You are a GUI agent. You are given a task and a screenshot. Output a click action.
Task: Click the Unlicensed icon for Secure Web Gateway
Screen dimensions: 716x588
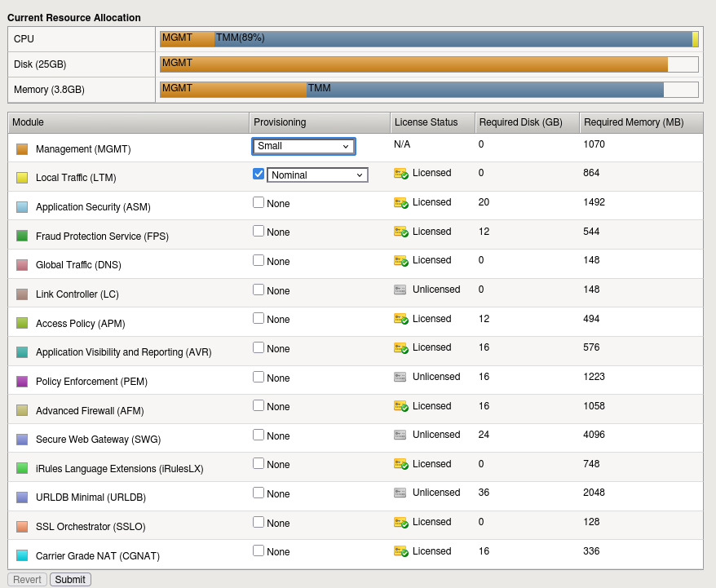pyautogui.click(x=400, y=435)
